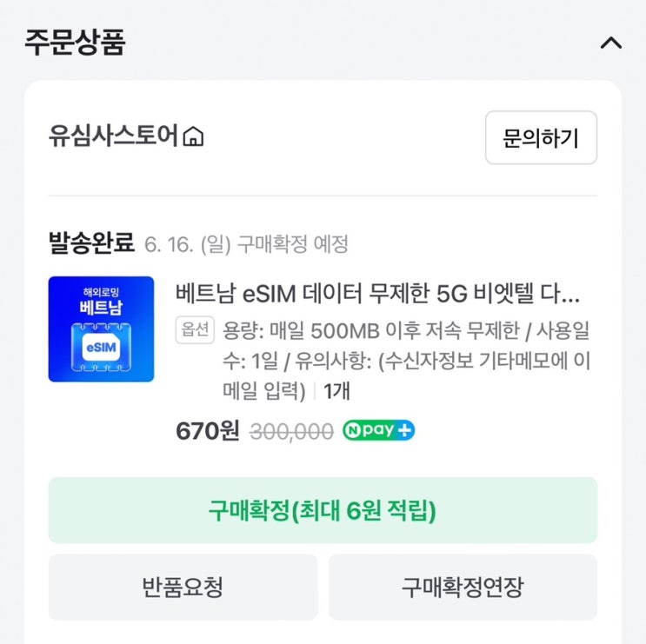646x644 pixels.
Task: Click the home icon beside 유심사스토어
Action: pos(194,137)
